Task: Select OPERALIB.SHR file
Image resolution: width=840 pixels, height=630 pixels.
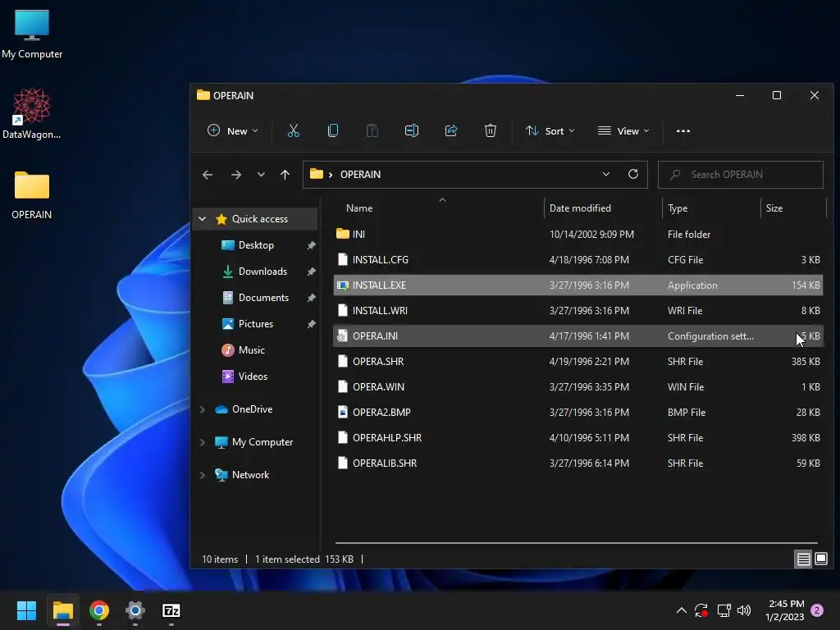Action: pos(577,463)
